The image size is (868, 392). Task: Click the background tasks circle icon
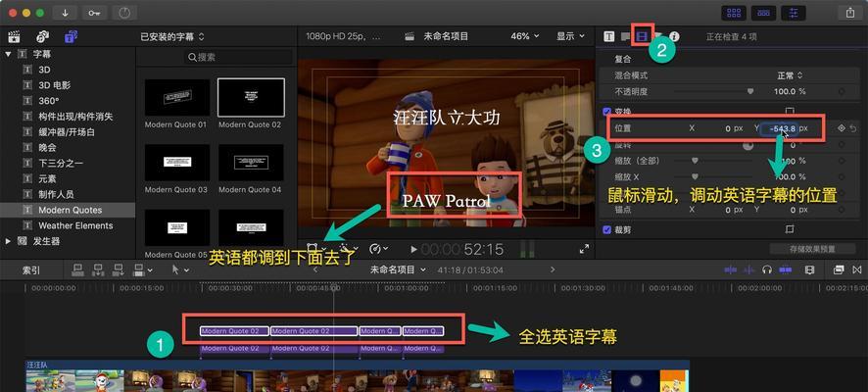tap(124, 12)
